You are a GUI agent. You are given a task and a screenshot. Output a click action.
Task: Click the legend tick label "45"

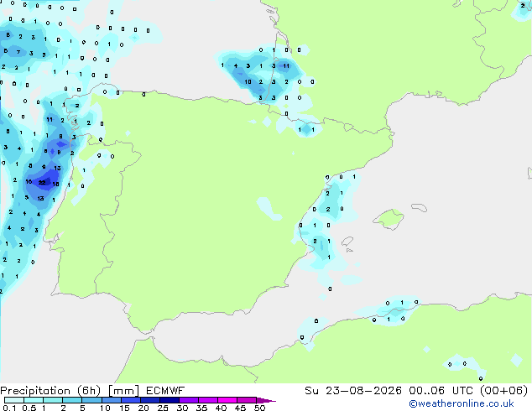[x=240, y=408]
